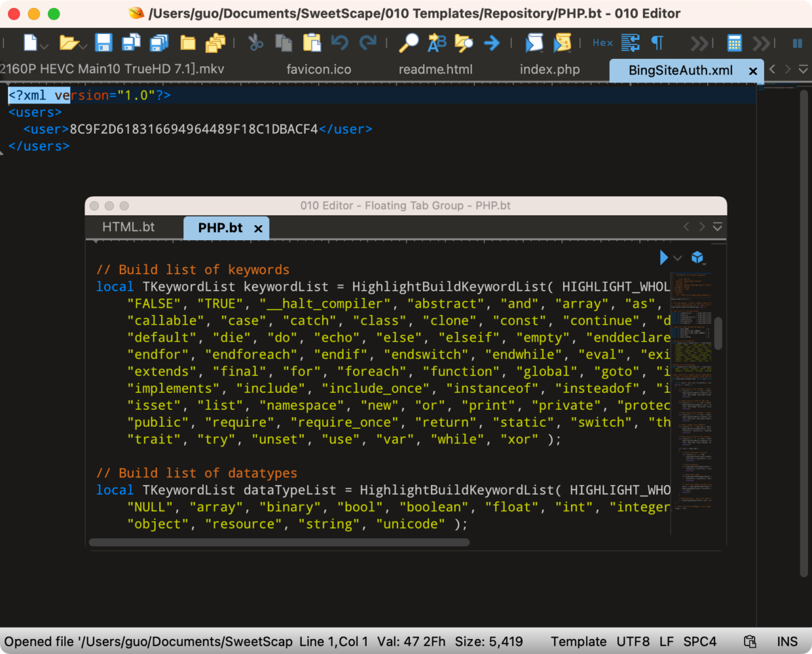Viewport: 812px width, 654px height.
Task: Click the Paste clipboard icon
Action: 312,43
